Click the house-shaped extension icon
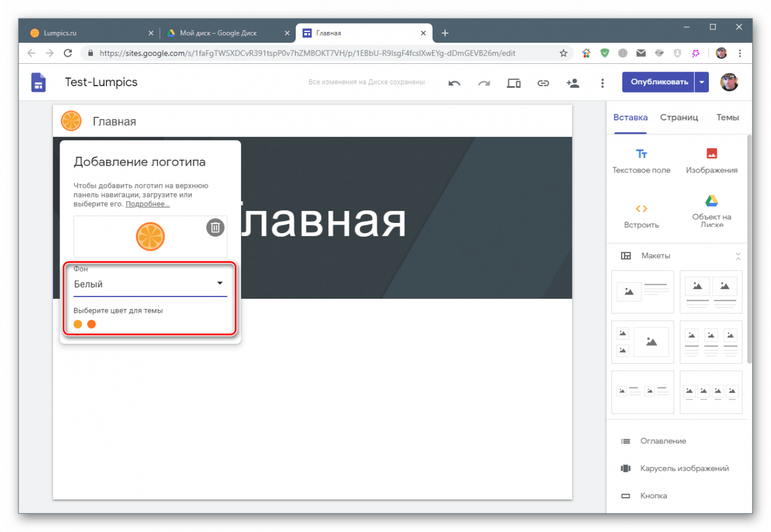 pos(586,53)
